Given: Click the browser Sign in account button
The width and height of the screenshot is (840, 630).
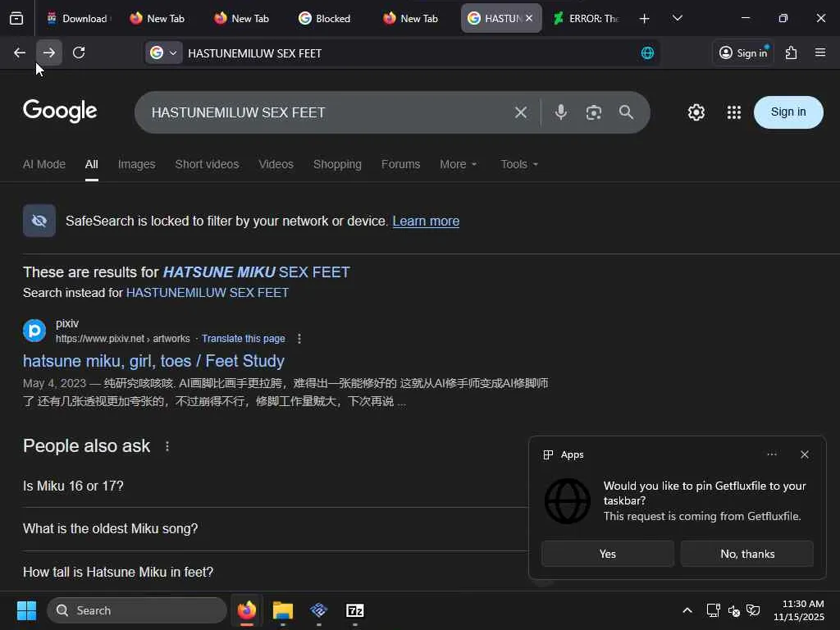Looking at the screenshot, I should (x=743, y=52).
